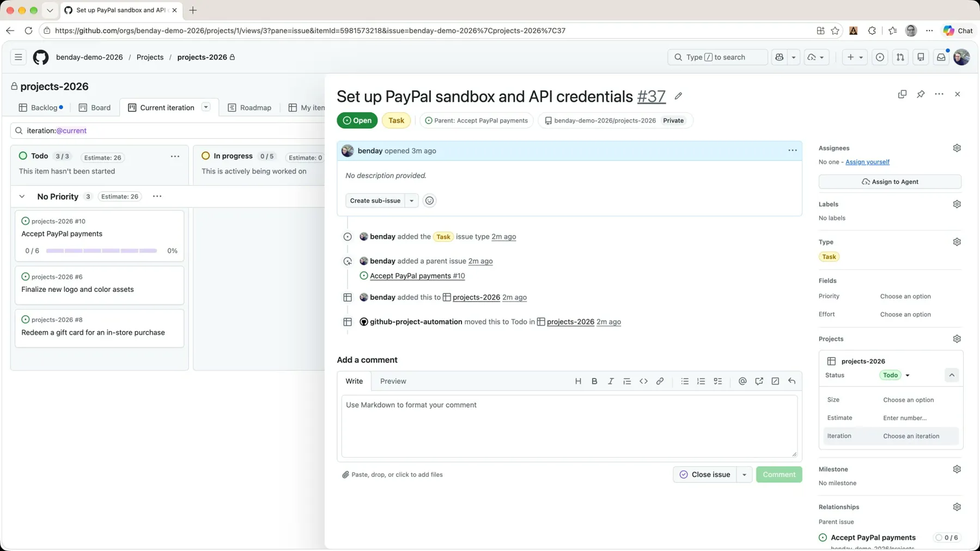Click the GitHub Octocat logo
980x551 pixels.
click(x=41, y=57)
